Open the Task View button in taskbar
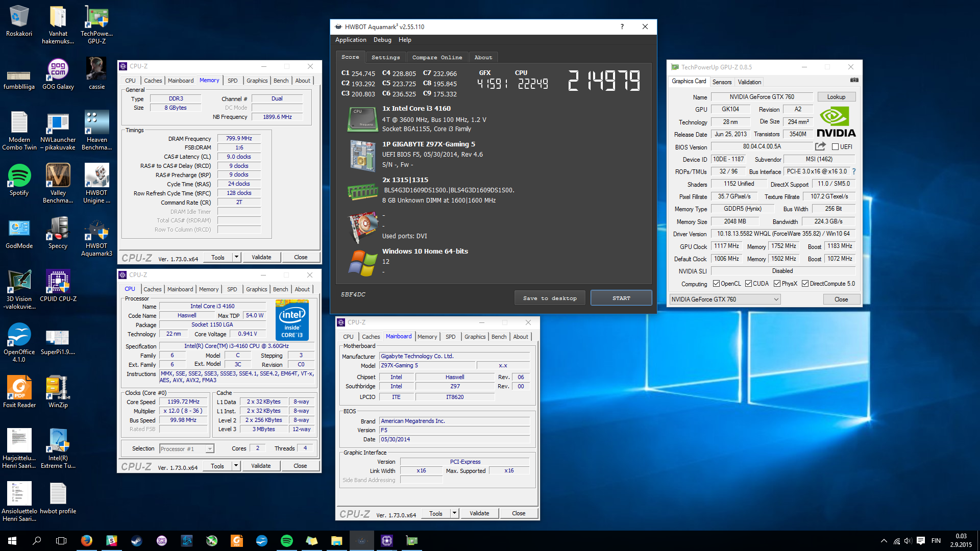 click(x=61, y=541)
